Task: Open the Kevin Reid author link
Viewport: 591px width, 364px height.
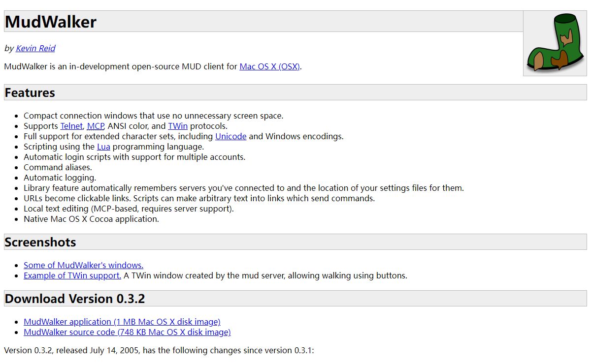Action: (35, 48)
